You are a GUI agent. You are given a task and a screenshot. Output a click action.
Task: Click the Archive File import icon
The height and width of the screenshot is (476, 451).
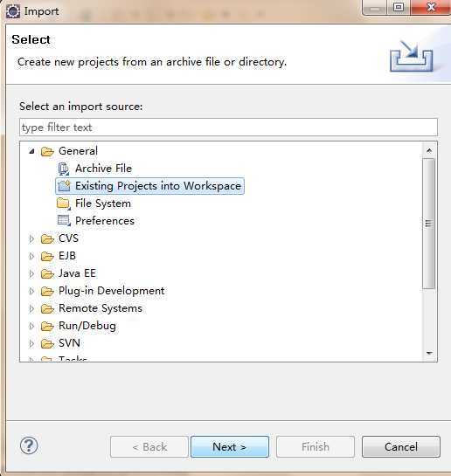(64, 169)
